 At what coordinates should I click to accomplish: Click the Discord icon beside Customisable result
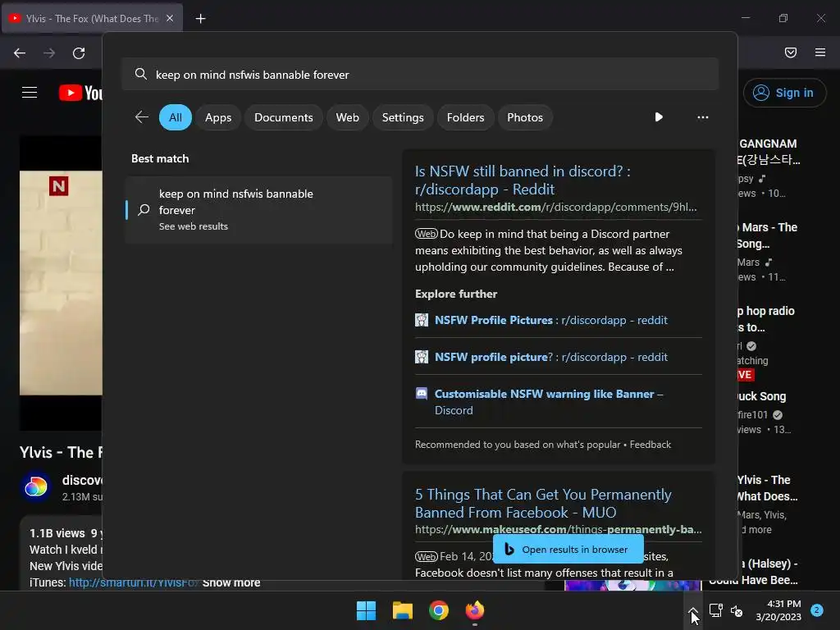(422, 394)
